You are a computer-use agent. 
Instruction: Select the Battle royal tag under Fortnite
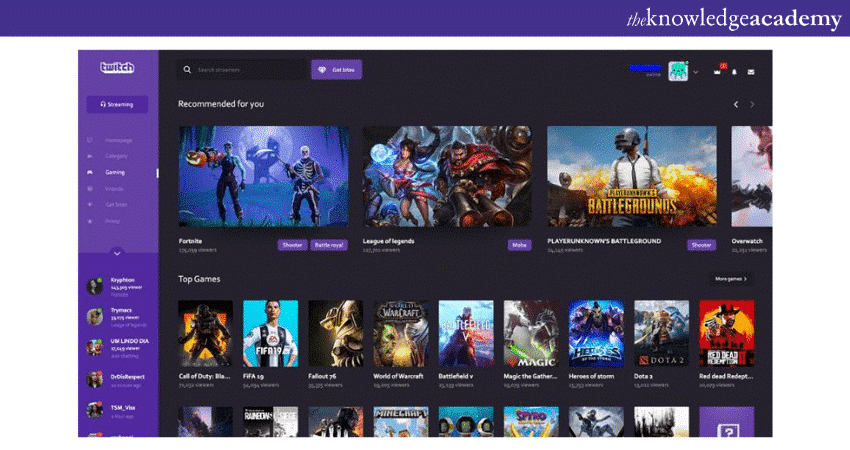click(329, 245)
